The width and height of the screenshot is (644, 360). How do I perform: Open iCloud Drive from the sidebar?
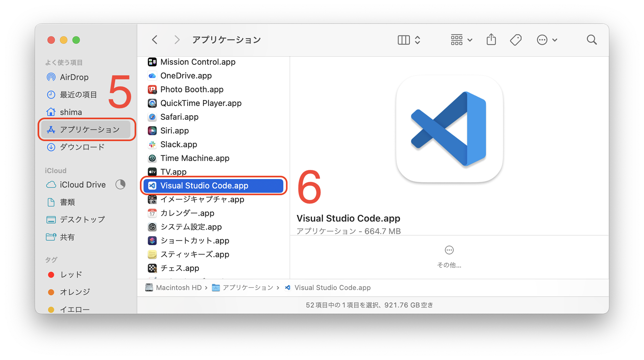(83, 184)
